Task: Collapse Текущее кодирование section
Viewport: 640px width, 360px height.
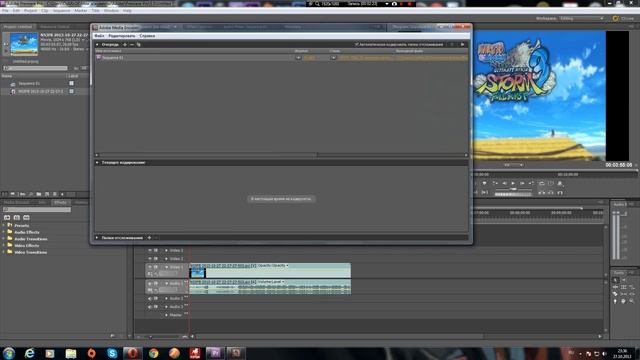Action: [97, 162]
